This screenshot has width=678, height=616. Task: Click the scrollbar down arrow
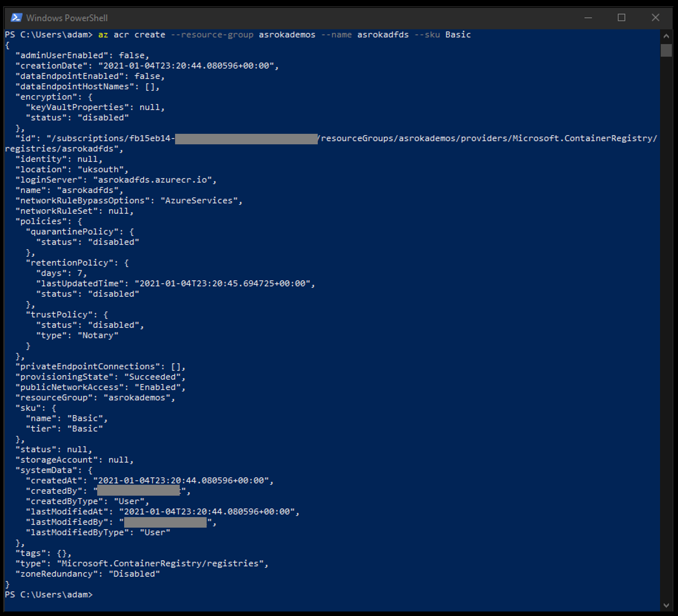(x=666, y=605)
